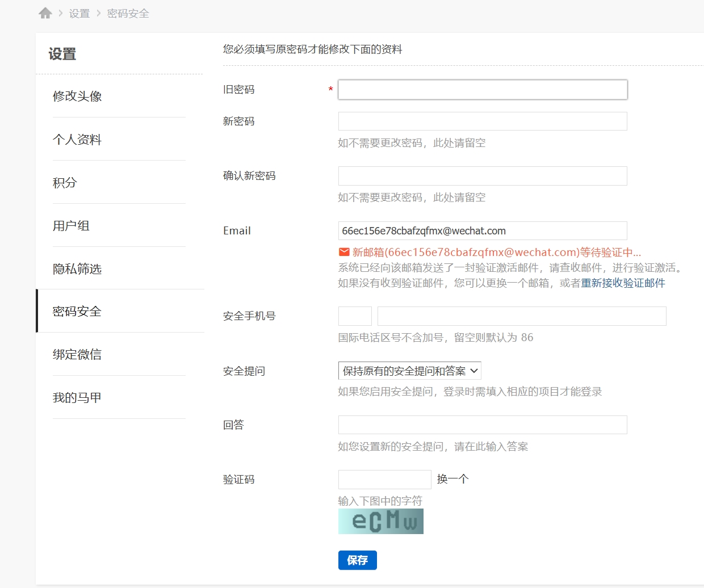Screen dimensions: 704x588
Task: Click the 新邮箱 pending verification text
Action: [x=497, y=253]
